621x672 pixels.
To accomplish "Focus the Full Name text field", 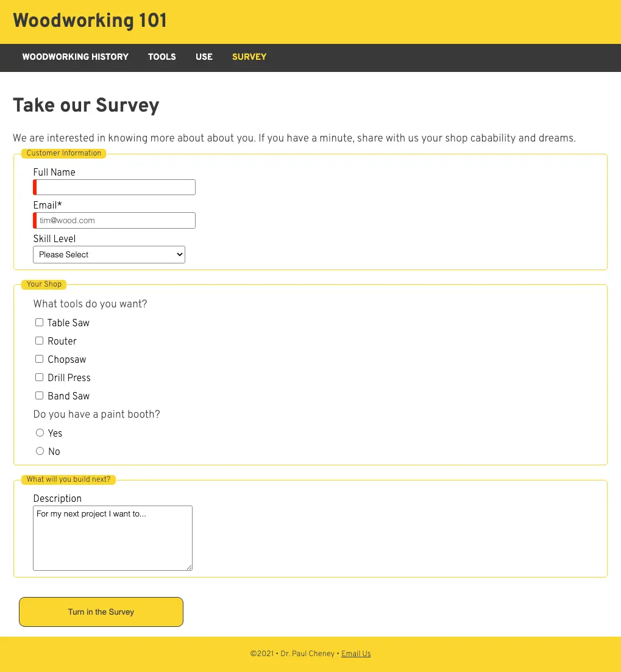I will pyautogui.click(x=115, y=187).
